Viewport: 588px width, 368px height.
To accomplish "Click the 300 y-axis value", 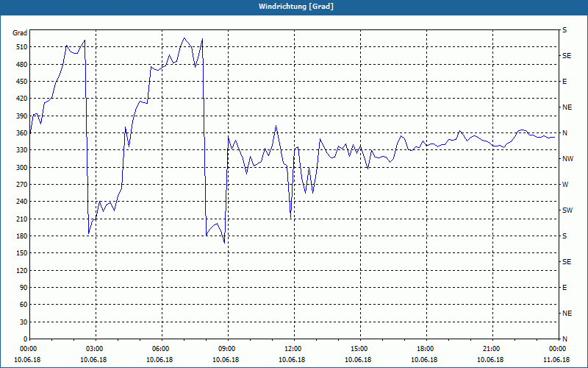I will pyautogui.click(x=22, y=168).
